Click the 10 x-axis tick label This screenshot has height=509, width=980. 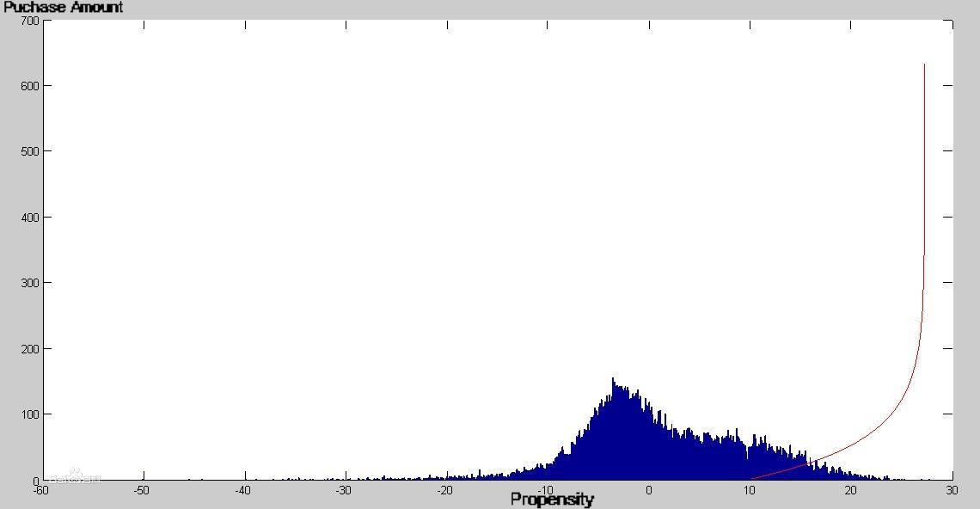coord(750,491)
